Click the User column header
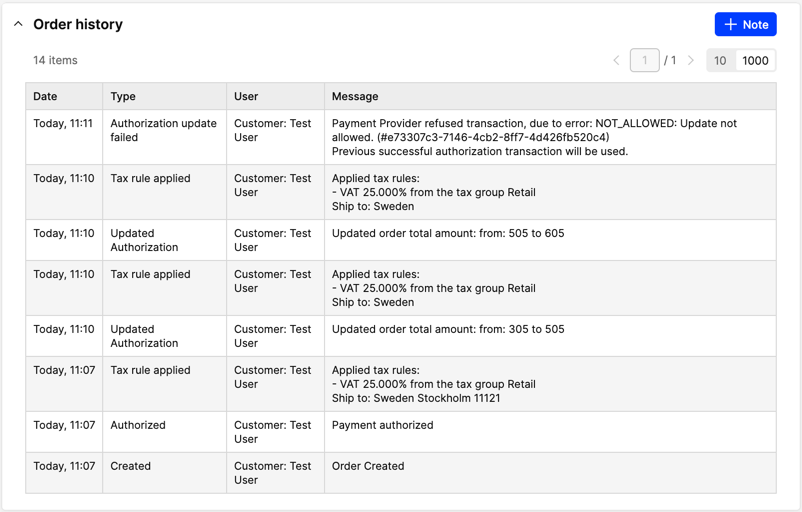Screen dimensions: 802x512 coord(246,97)
